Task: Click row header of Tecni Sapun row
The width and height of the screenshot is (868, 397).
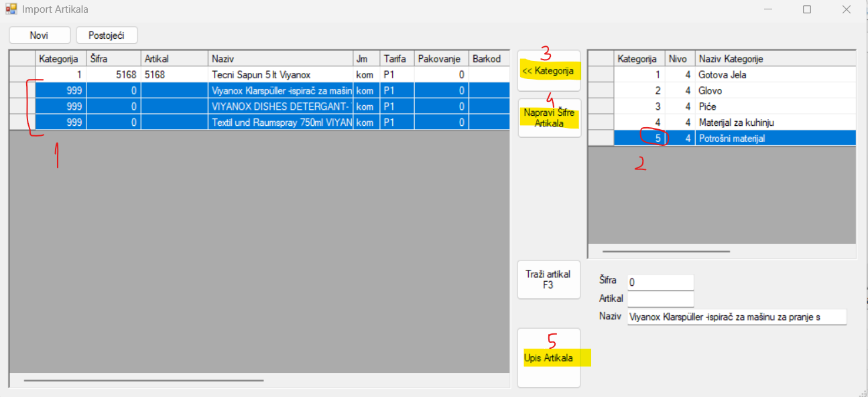Action: [x=23, y=74]
